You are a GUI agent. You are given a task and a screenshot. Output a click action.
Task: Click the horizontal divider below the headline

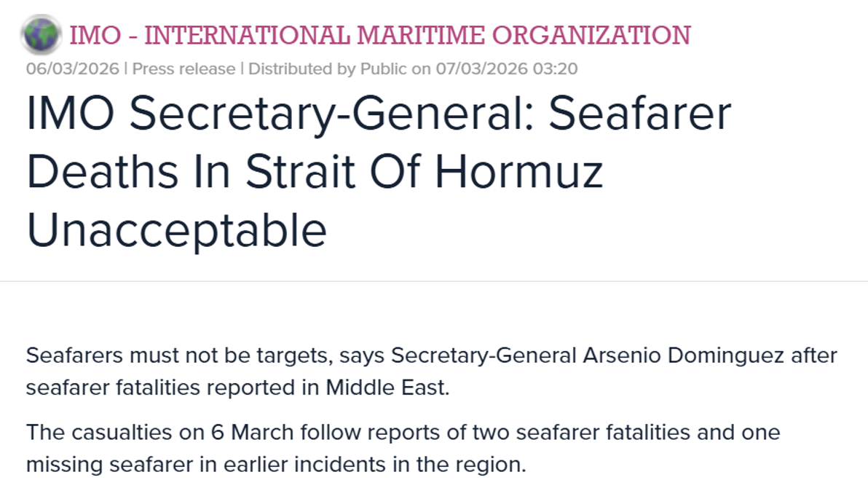434,281
